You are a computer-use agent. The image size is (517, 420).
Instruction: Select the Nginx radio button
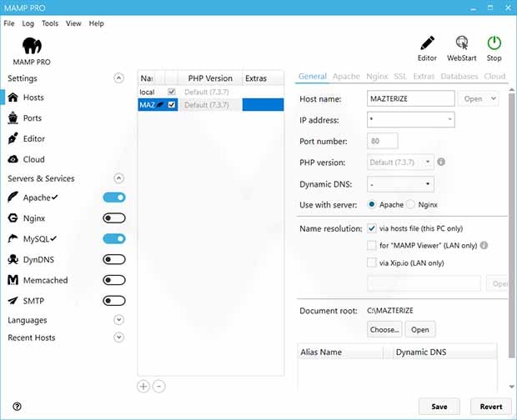(x=411, y=204)
